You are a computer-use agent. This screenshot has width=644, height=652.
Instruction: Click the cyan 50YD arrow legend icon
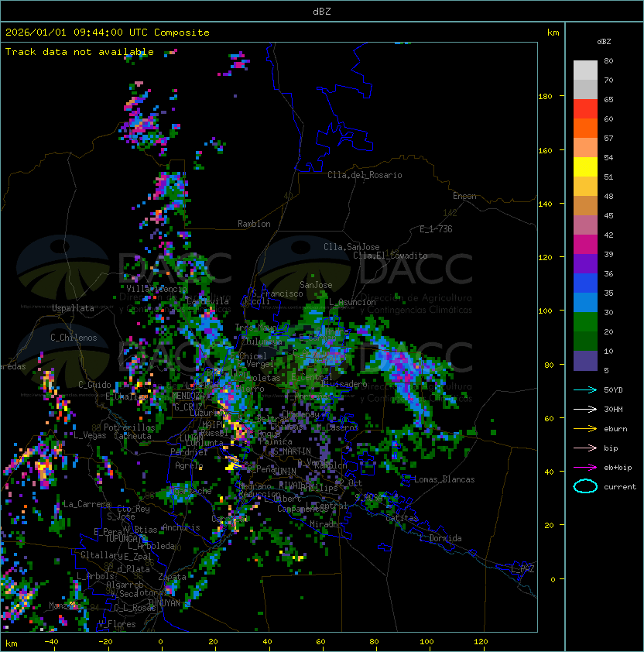click(x=585, y=390)
